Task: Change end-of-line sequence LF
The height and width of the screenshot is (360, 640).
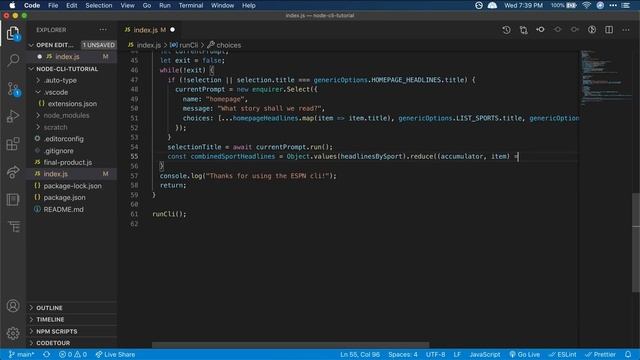Action: point(457,354)
